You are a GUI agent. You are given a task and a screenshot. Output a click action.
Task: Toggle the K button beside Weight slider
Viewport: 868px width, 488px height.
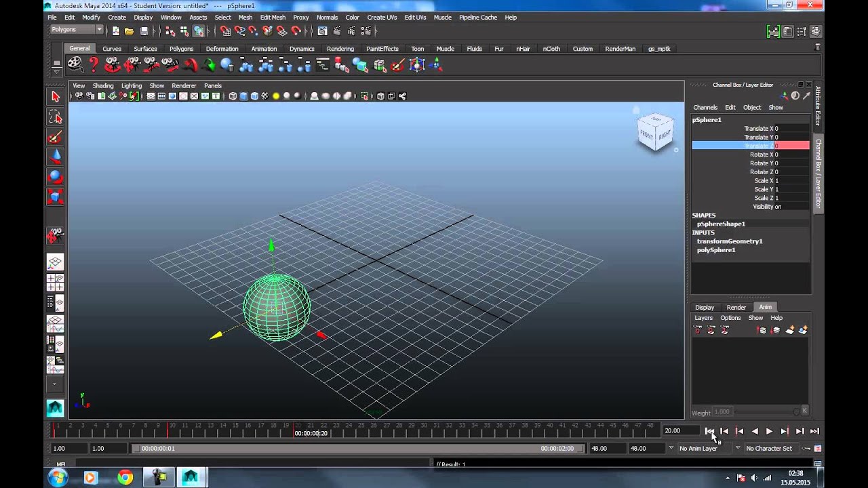(x=804, y=411)
